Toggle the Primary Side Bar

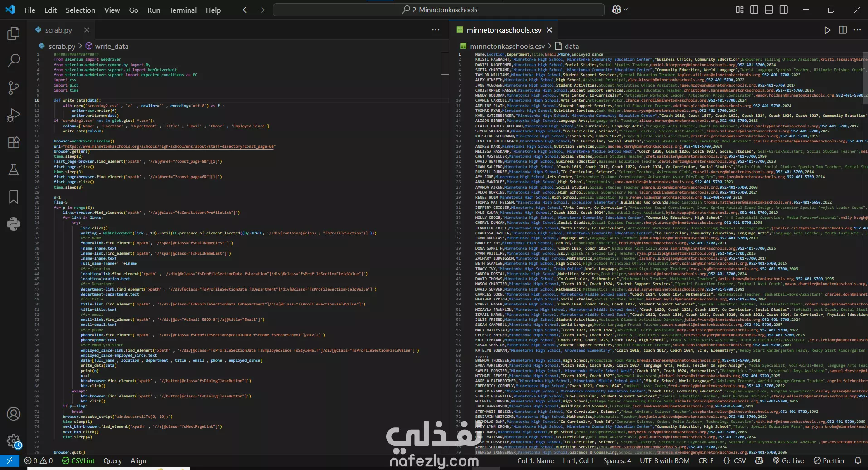754,10
